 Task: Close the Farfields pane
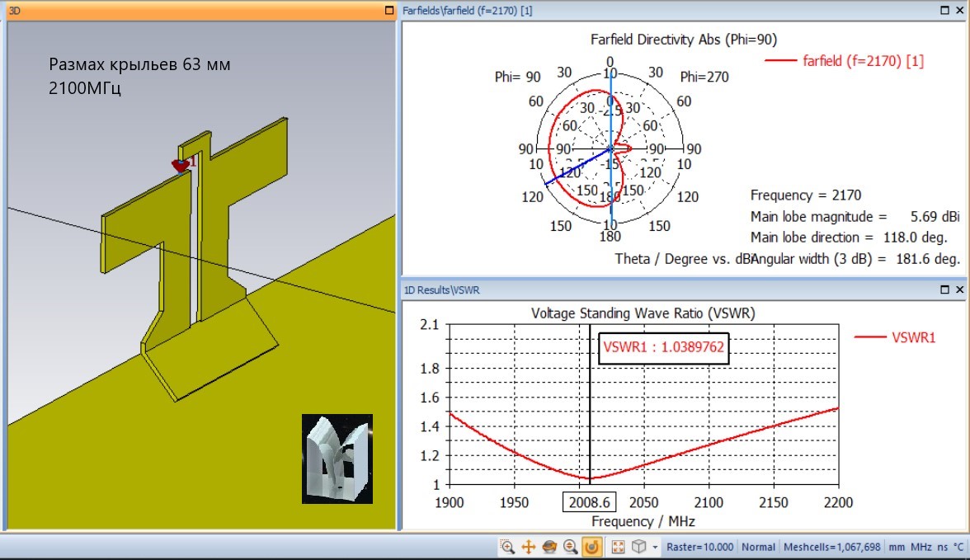pos(959,10)
